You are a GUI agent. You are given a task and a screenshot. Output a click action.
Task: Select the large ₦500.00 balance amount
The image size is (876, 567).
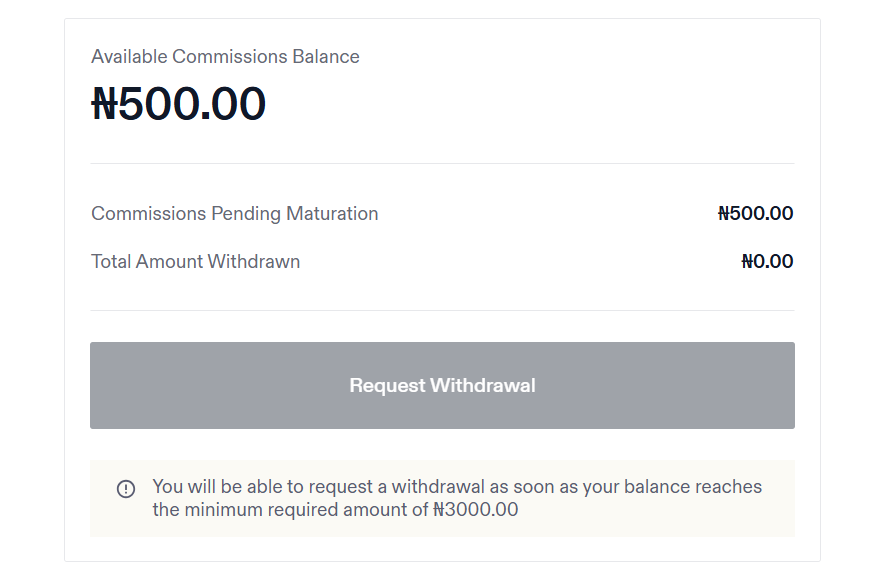pyautogui.click(x=179, y=104)
